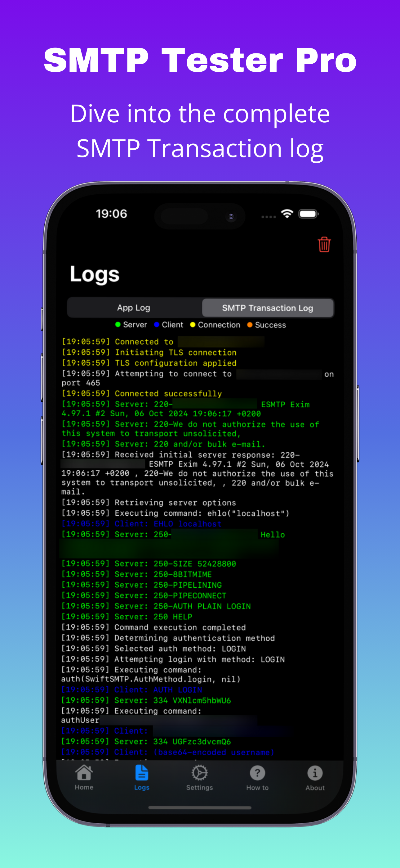Image resolution: width=400 pixels, height=868 pixels.
Task: Select log line 'Connected successfully'
Action: (142, 394)
